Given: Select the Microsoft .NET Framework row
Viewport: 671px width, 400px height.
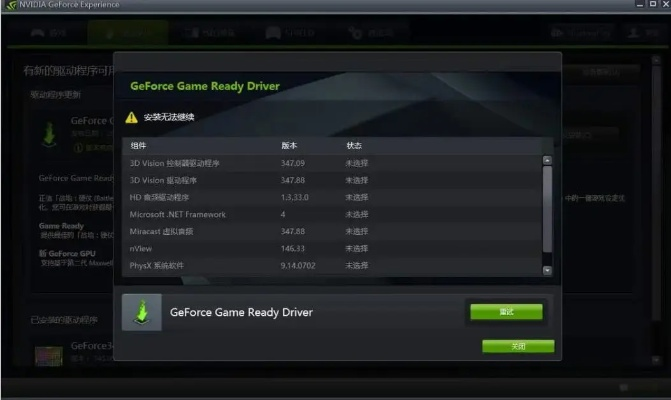Looking at the screenshot, I should coord(330,214).
